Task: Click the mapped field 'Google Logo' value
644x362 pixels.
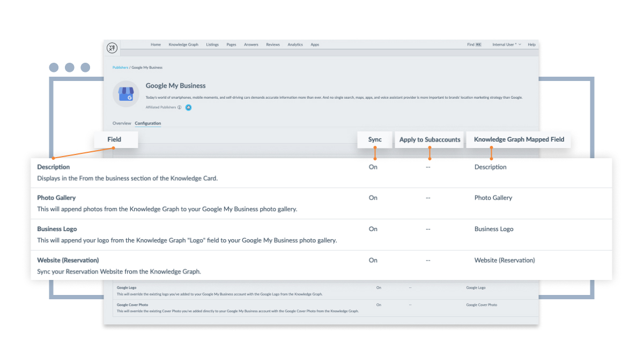Action: (x=476, y=287)
